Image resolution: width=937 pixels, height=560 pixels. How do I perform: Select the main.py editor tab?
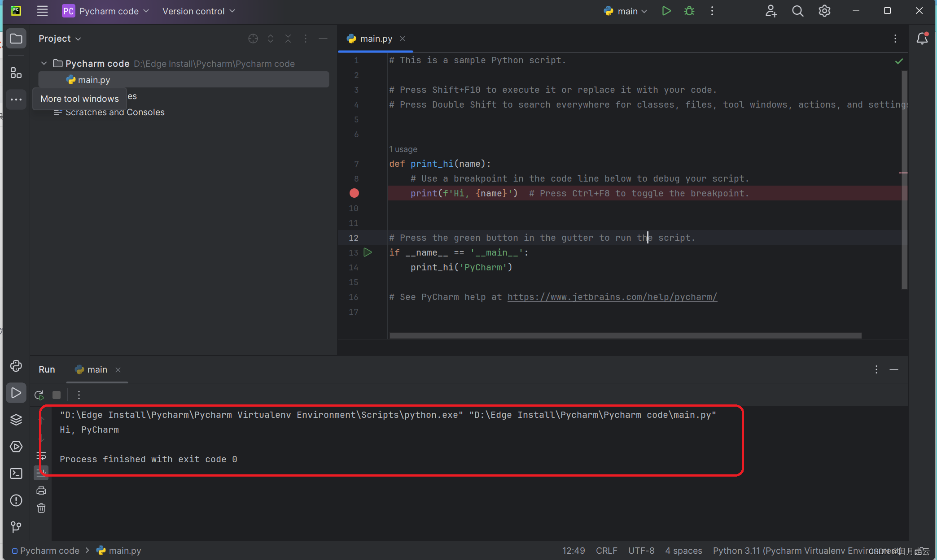click(x=376, y=39)
